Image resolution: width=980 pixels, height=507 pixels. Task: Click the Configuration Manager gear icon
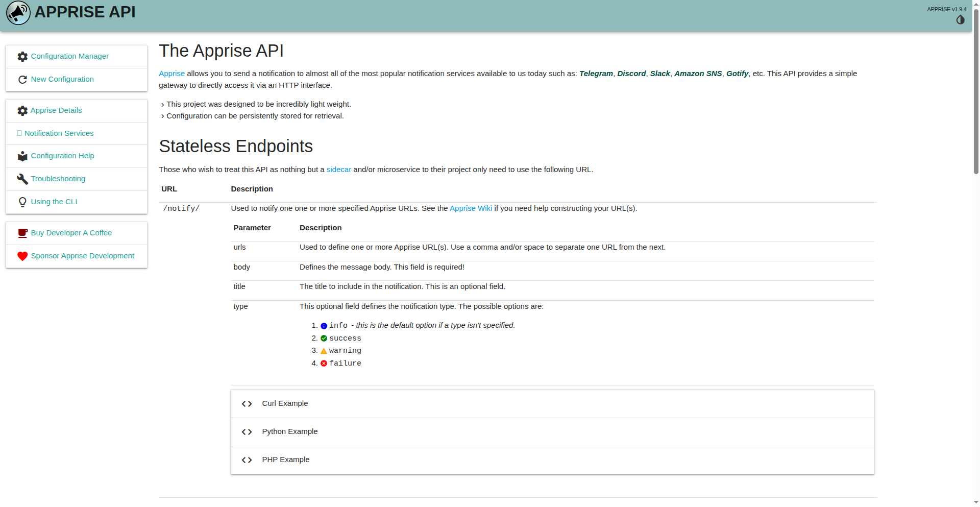tap(22, 57)
